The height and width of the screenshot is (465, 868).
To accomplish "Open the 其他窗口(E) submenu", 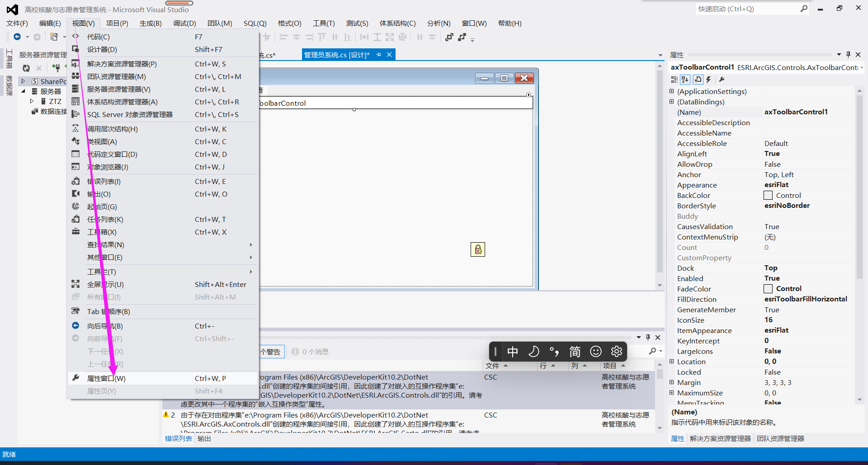I will click(163, 257).
